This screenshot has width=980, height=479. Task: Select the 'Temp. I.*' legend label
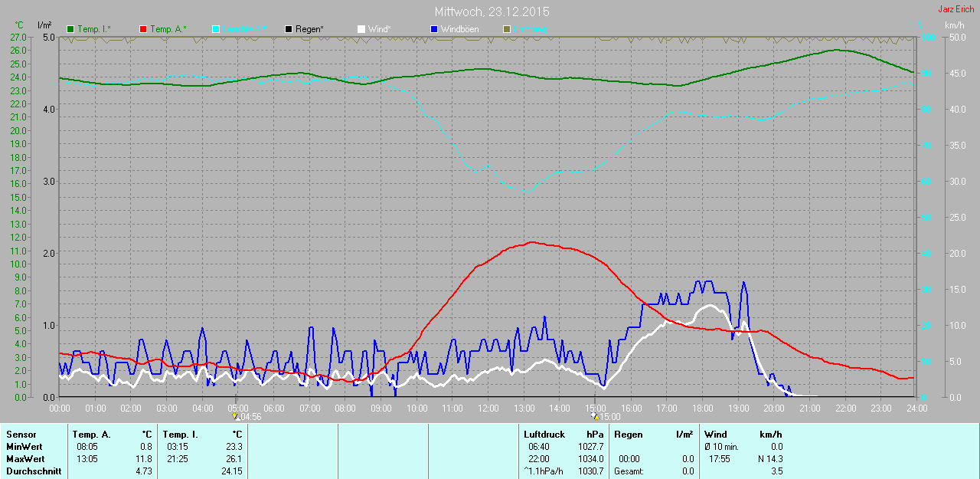pyautogui.click(x=94, y=29)
